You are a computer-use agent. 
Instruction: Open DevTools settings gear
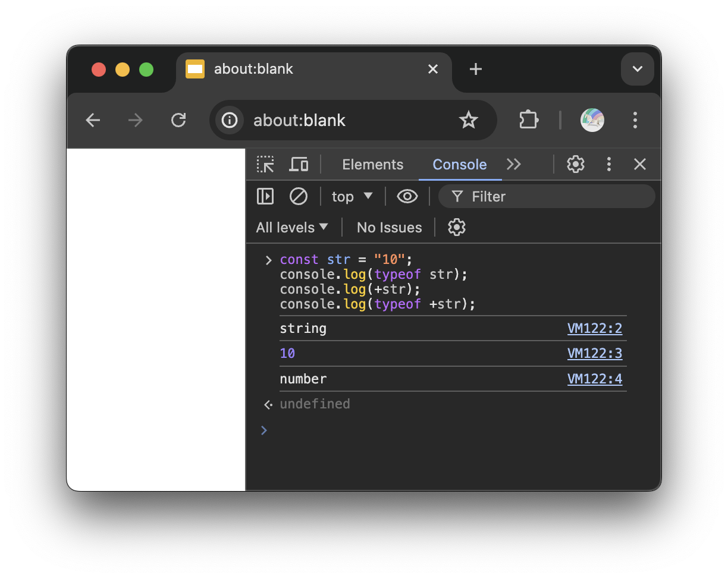[576, 165]
